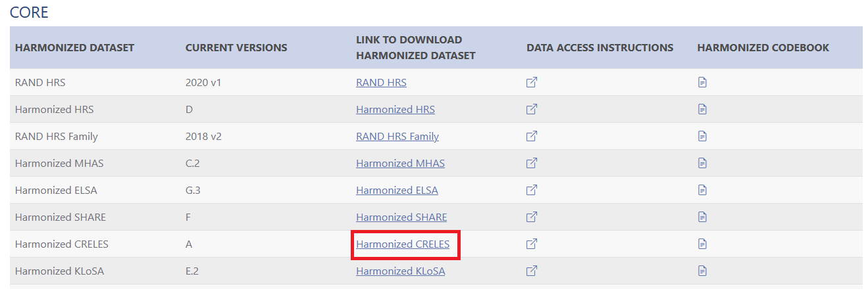Select the Harmonized MHAS download link
Image resolution: width=868 pixels, height=295 pixels.
(400, 163)
